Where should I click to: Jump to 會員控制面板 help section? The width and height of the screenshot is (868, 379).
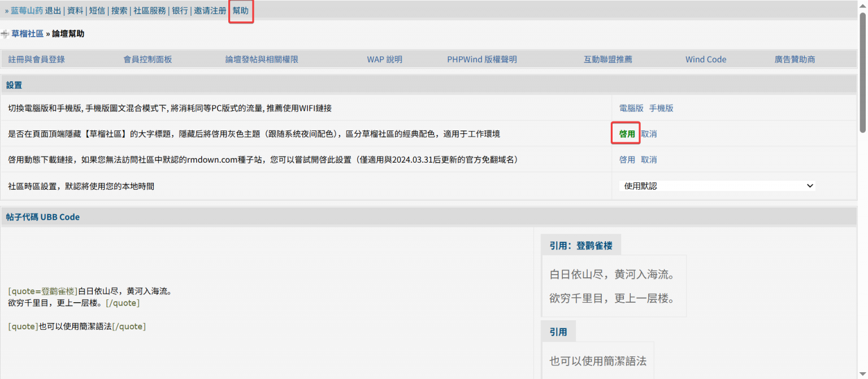[x=147, y=59]
